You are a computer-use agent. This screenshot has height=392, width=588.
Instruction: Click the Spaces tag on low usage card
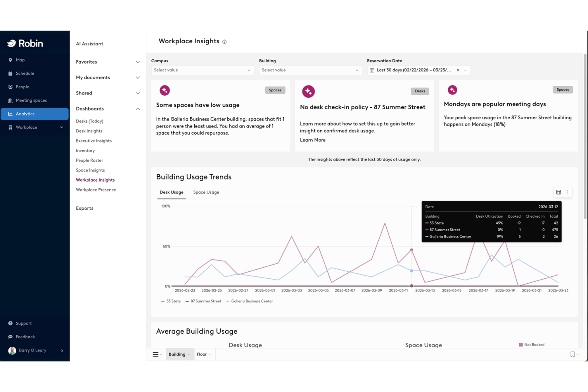tap(275, 90)
